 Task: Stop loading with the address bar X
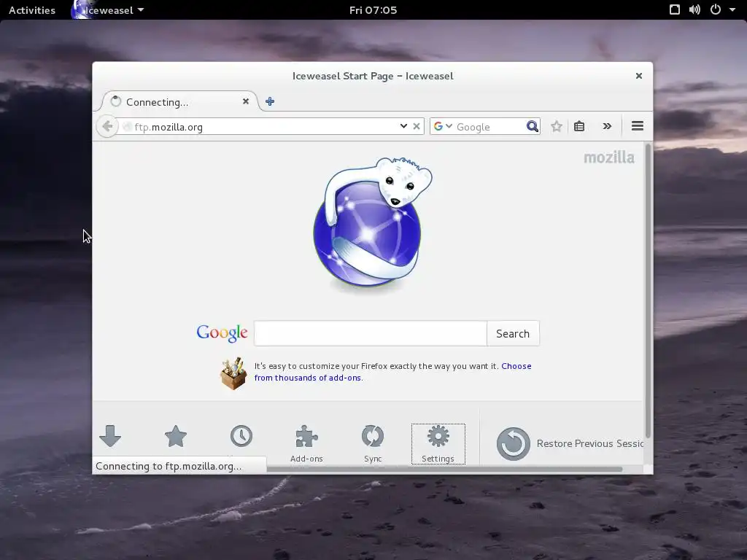[x=417, y=126]
